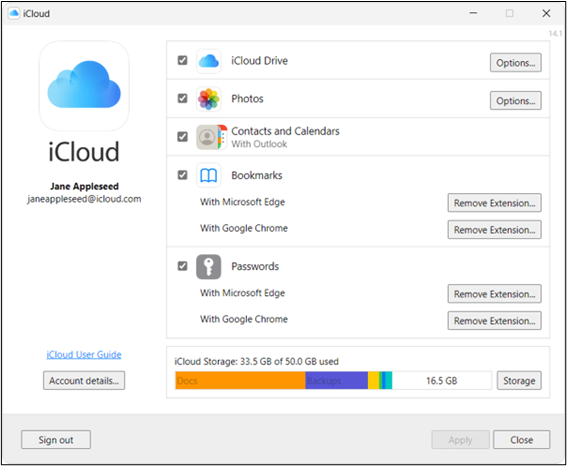The image size is (567, 466).
Task: Click the With Outlook subtitle
Action: (x=259, y=144)
